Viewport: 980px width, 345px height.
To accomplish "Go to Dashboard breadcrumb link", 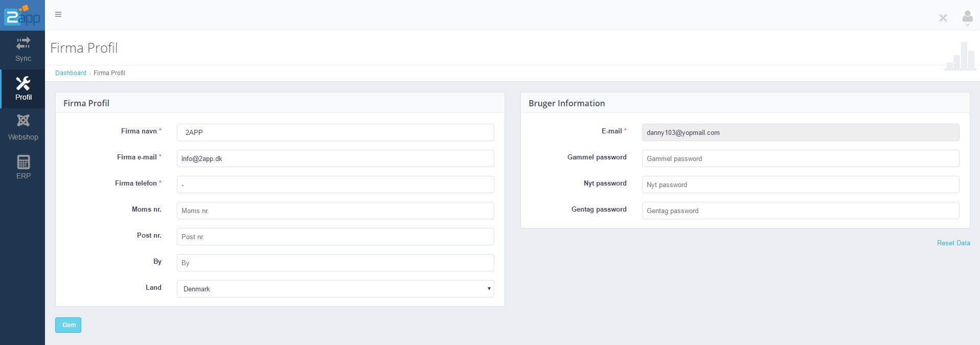I will pyautogui.click(x=71, y=73).
